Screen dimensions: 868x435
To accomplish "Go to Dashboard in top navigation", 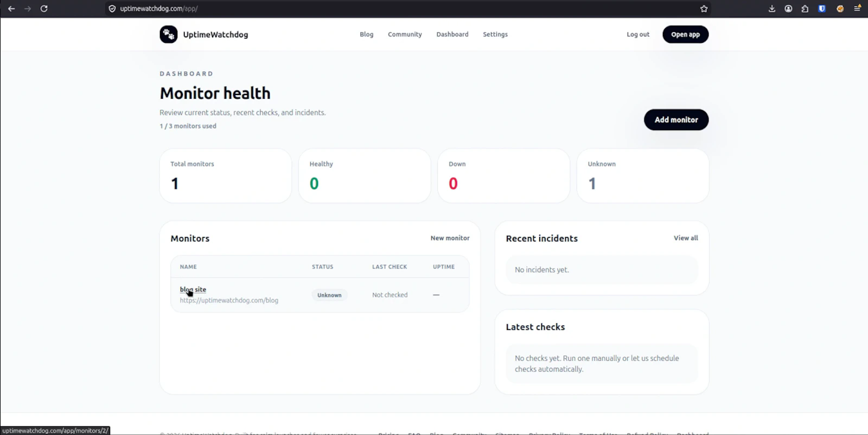I will (452, 34).
